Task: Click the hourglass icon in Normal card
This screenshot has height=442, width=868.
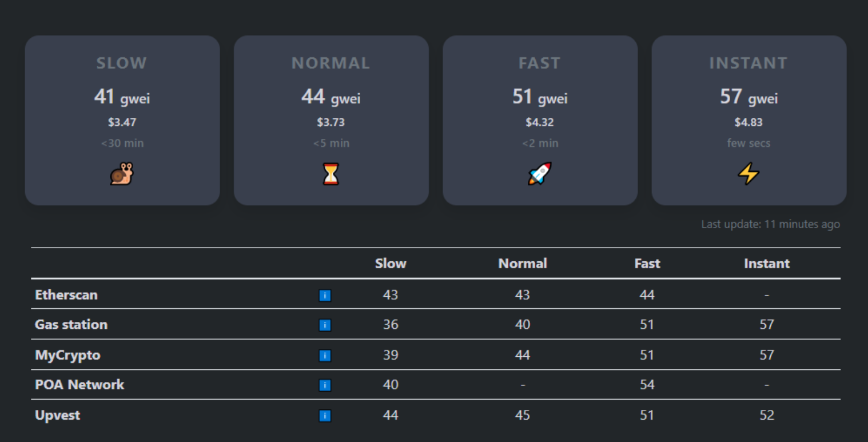Action: (331, 174)
